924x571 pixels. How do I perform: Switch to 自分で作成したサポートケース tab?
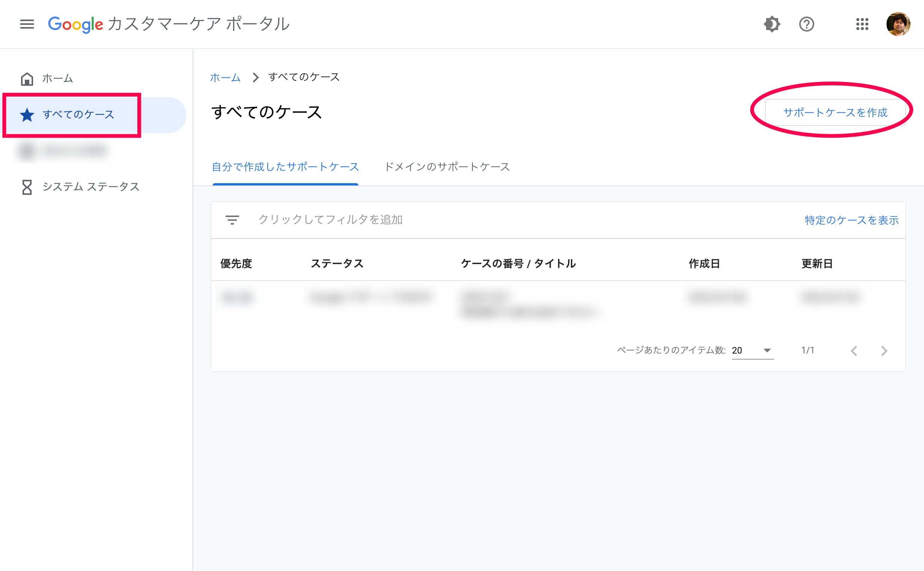[285, 167]
